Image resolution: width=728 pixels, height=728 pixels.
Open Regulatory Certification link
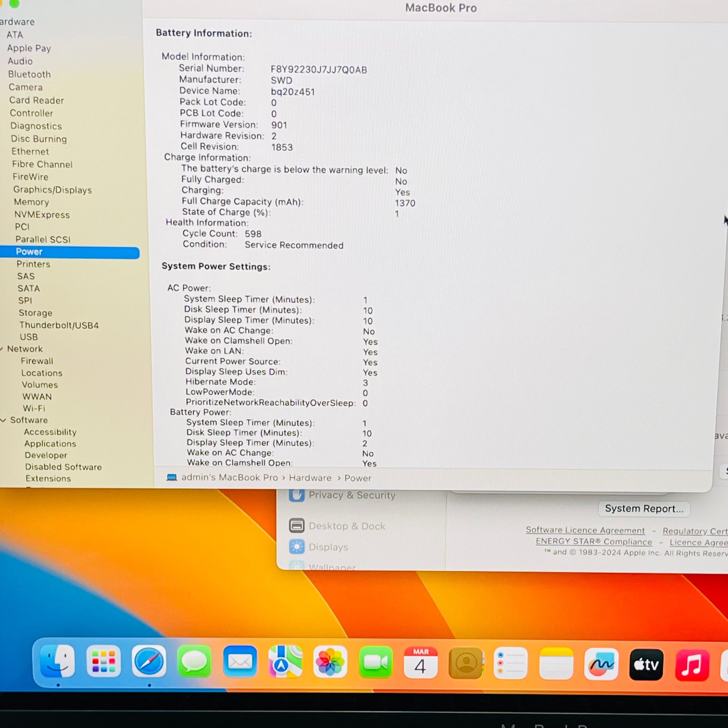[695, 531]
